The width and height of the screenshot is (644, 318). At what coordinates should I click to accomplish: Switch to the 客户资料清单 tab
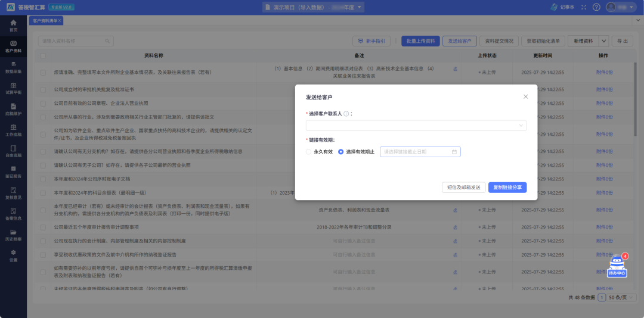tap(45, 20)
